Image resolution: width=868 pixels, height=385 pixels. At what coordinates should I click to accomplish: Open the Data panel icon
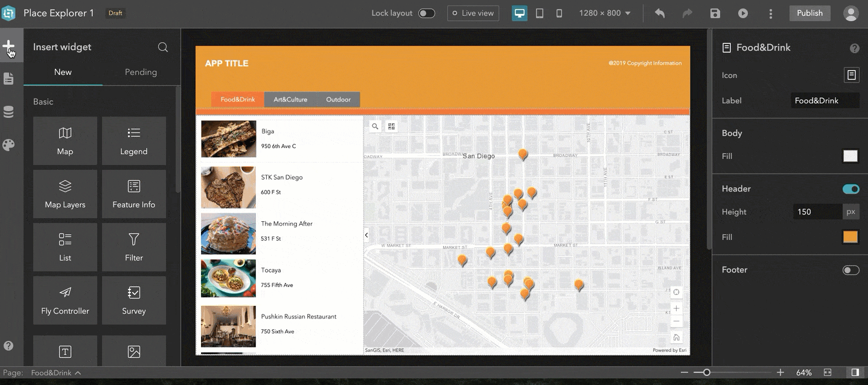tap(8, 112)
